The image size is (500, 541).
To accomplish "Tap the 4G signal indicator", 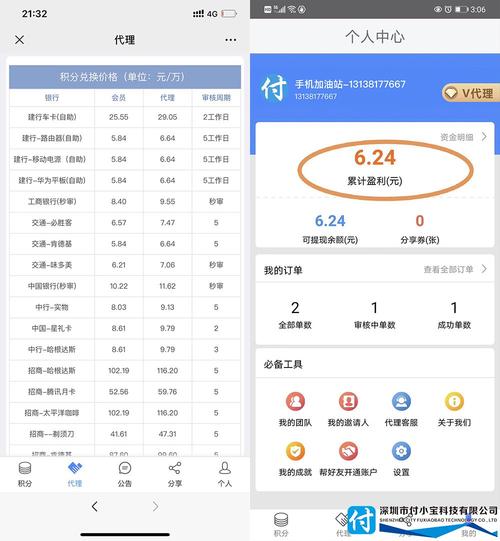I will tap(212, 14).
